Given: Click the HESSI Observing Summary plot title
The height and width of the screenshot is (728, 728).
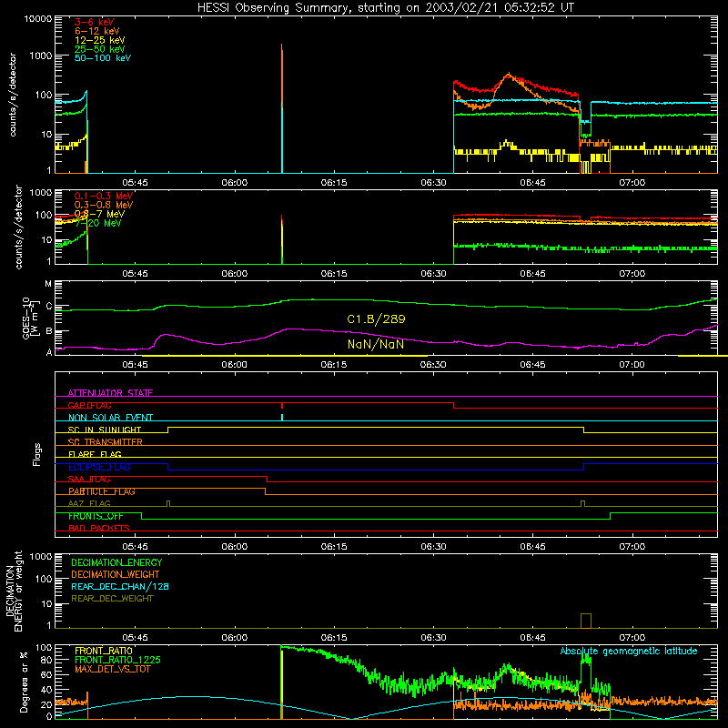Looking at the screenshot, I should click(x=385, y=8).
